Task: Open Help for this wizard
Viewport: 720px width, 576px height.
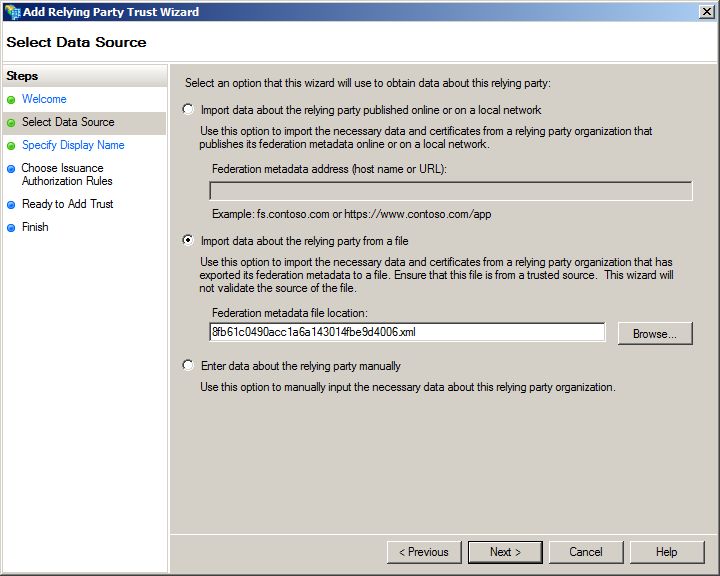Action: 667,552
